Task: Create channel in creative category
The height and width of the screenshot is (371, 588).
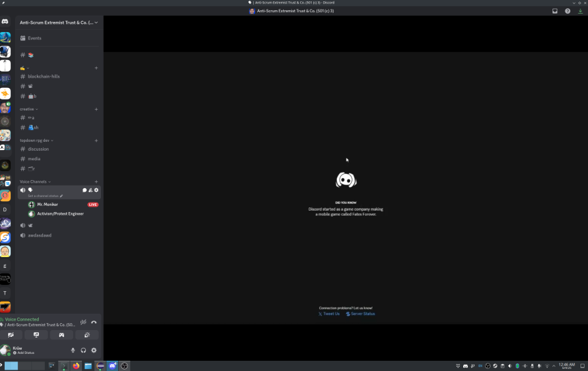Action: pyautogui.click(x=96, y=109)
